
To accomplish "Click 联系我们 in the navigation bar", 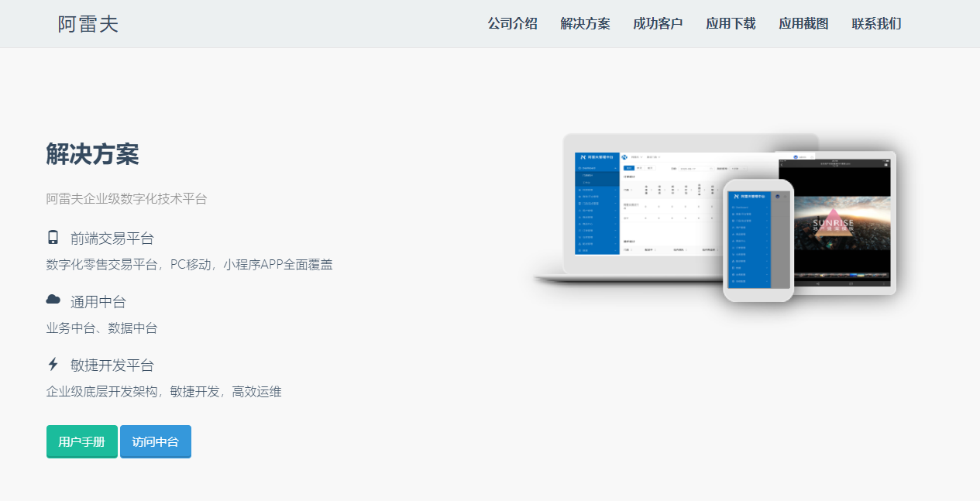I will [x=876, y=24].
